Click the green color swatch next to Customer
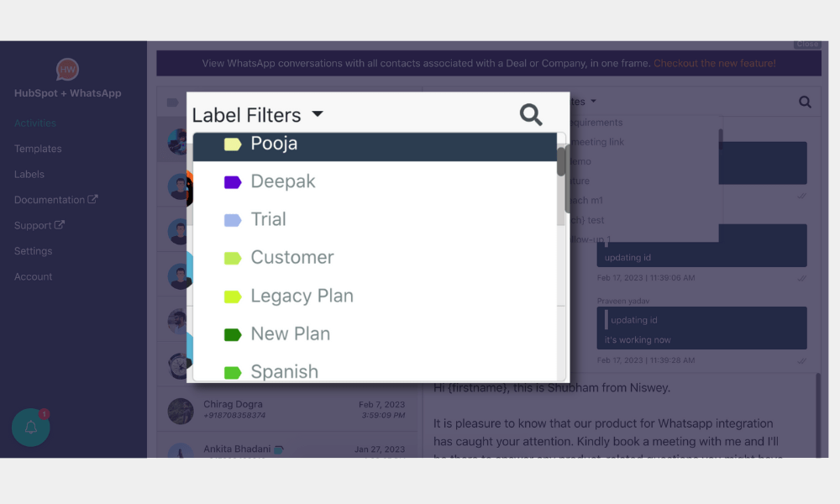This screenshot has width=840, height=504. [232, 257]
